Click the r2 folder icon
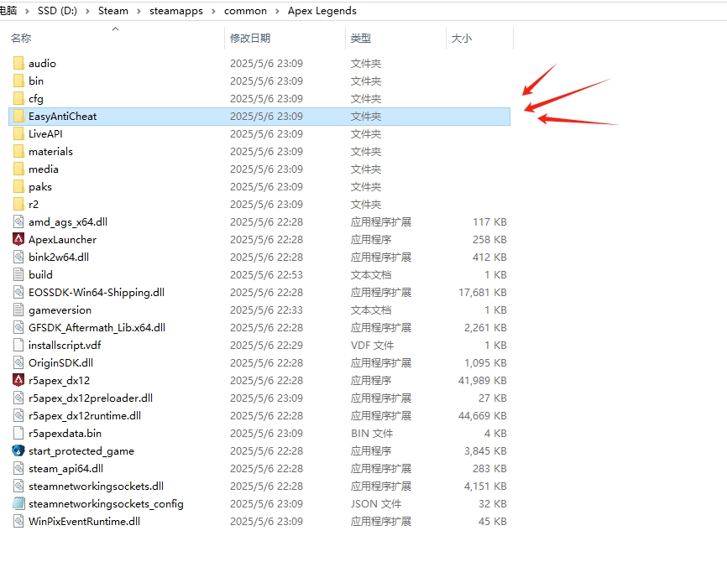Image resolution: width=727 pixels, height=588 pixels. pos(18,205)
